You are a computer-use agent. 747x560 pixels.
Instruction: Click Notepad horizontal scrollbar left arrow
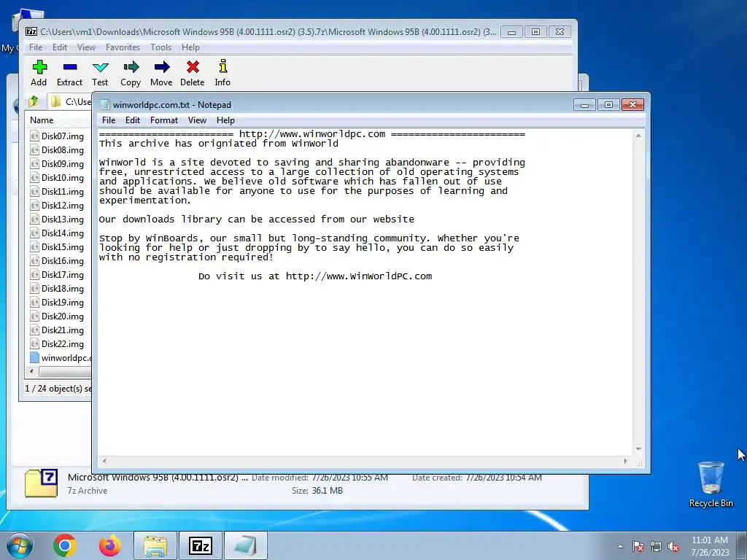(x=104, y=461)
